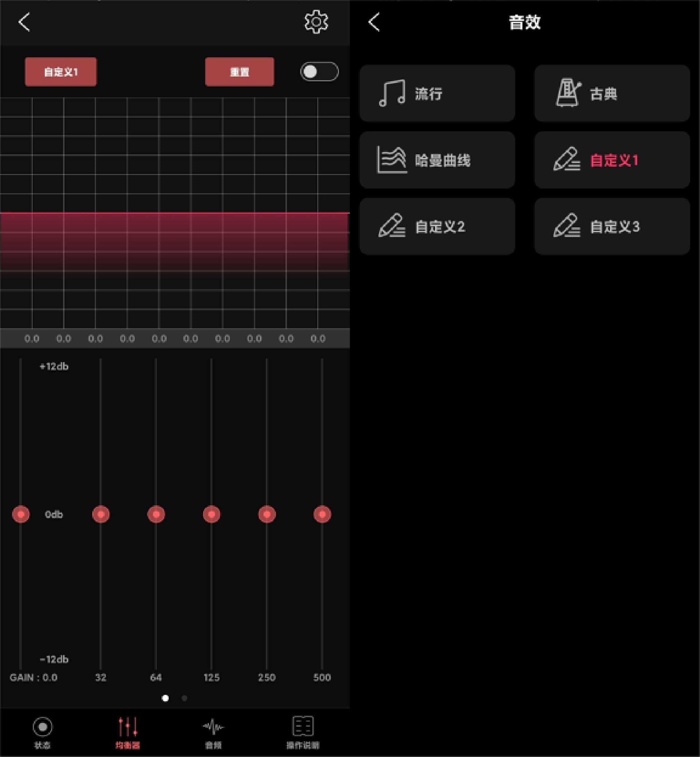Click the 500 Hz slider knob
Viewport: 700px width, 757px height.
(x=322, y=514)
